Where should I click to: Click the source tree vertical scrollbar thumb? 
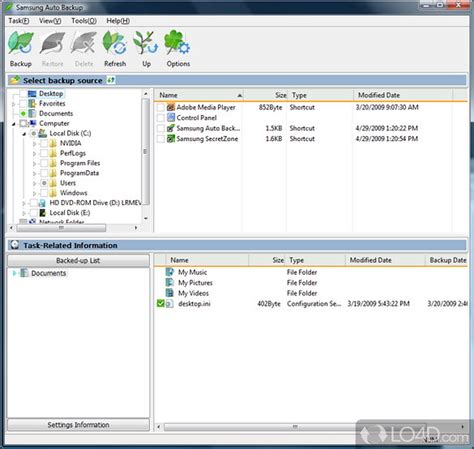[145, 152]
